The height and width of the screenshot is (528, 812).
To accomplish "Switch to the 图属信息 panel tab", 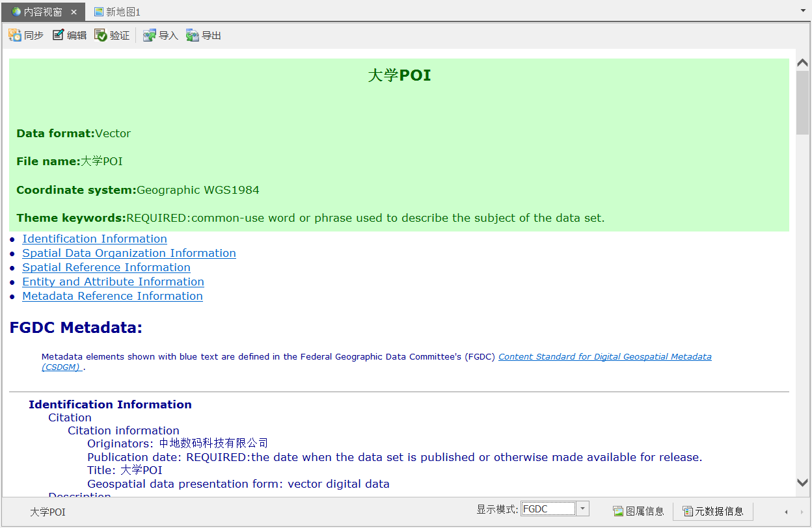I will point(638,511).
